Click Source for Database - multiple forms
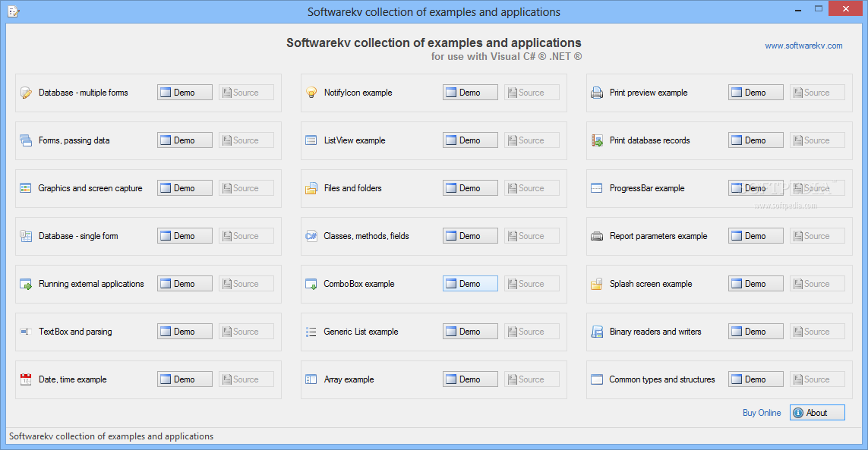Viewport: 868px width, 450px height. click(246, 93)
